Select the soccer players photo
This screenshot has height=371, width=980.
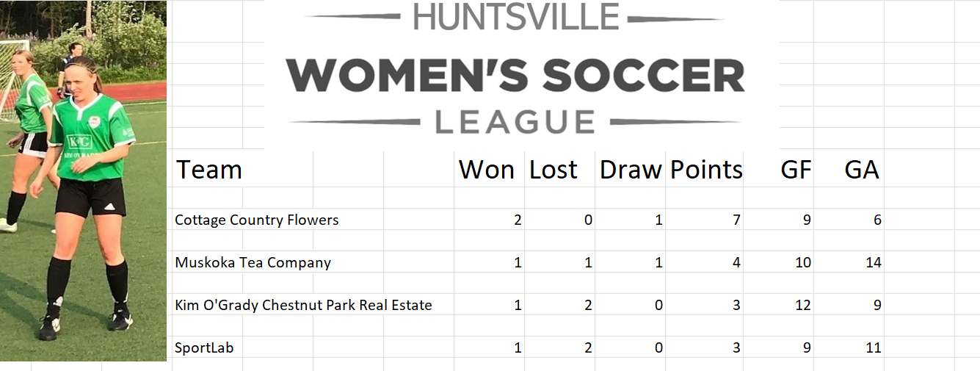pos(84,181)
